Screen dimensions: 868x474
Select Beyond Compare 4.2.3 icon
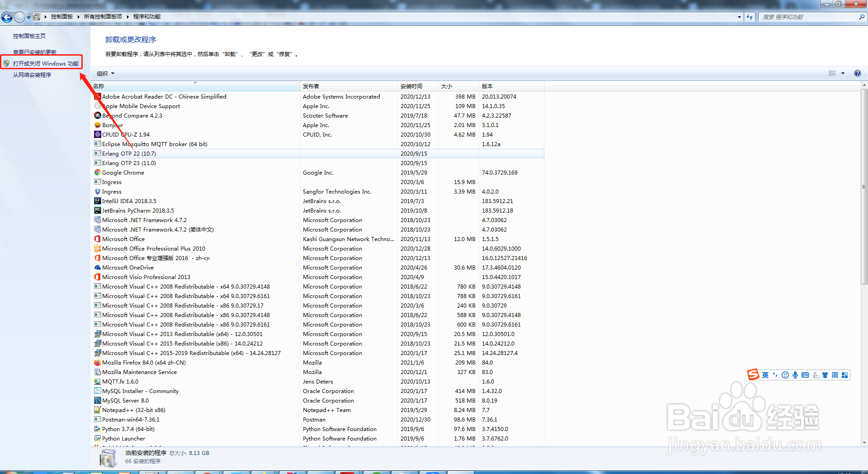point(97,115)
